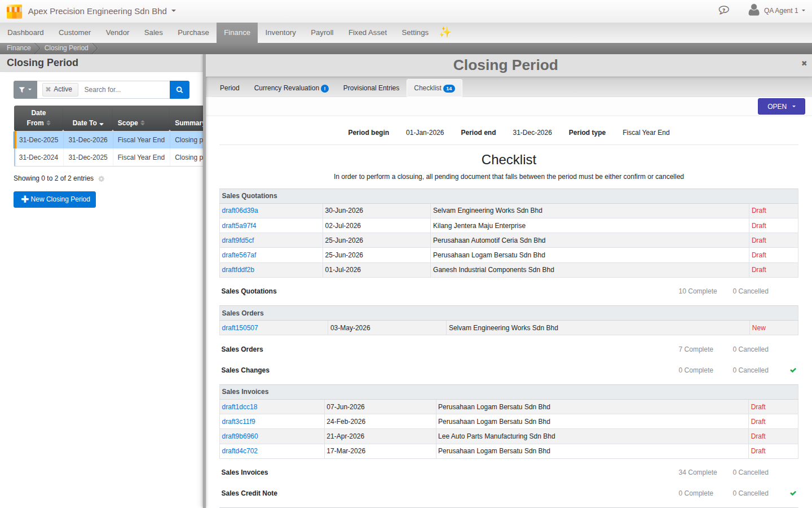The image size is (812, 508).
Task: Open the Sales menu
Action: point(153,33)
